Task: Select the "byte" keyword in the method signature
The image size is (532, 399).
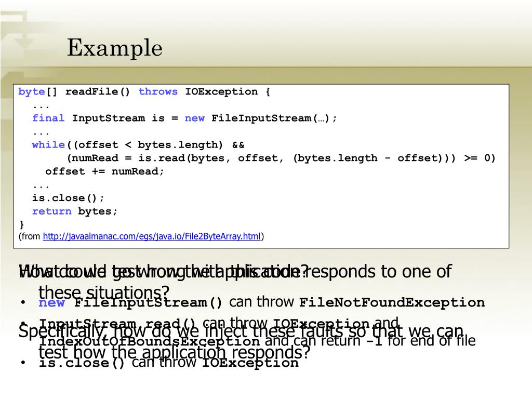Action: 32,91
